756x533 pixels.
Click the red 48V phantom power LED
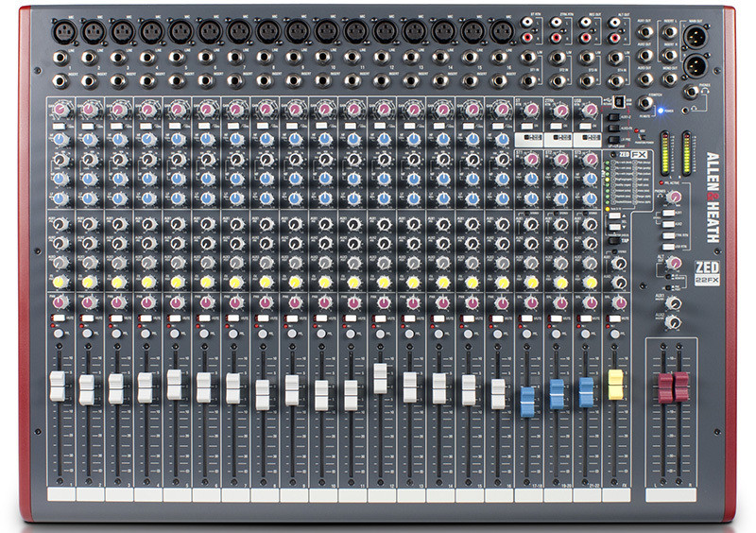click(636, 130)
